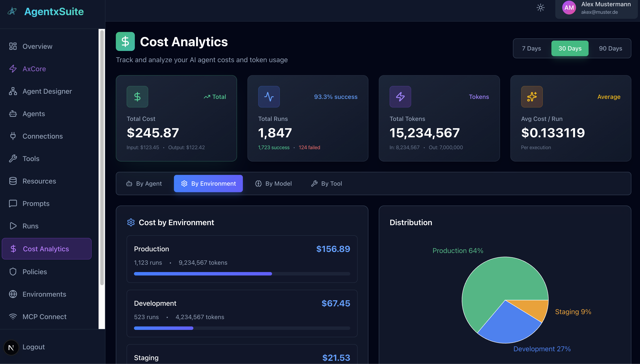The height and width of the screenshot is (364, 640).
Task: Click the green dollar Cost Analytics header icon
Action: click(x=125, y=41)
